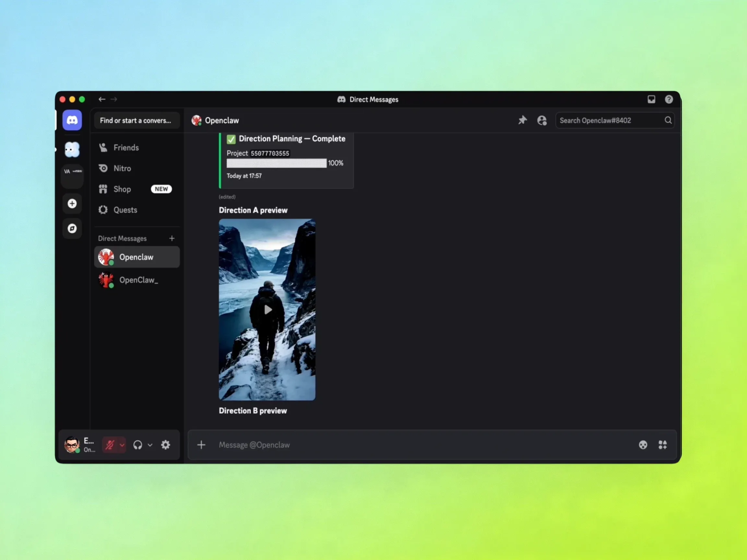Open user settings gear icon
This screenshot has width=747, height=560.
pyautogui.click(x=165, y=445)
